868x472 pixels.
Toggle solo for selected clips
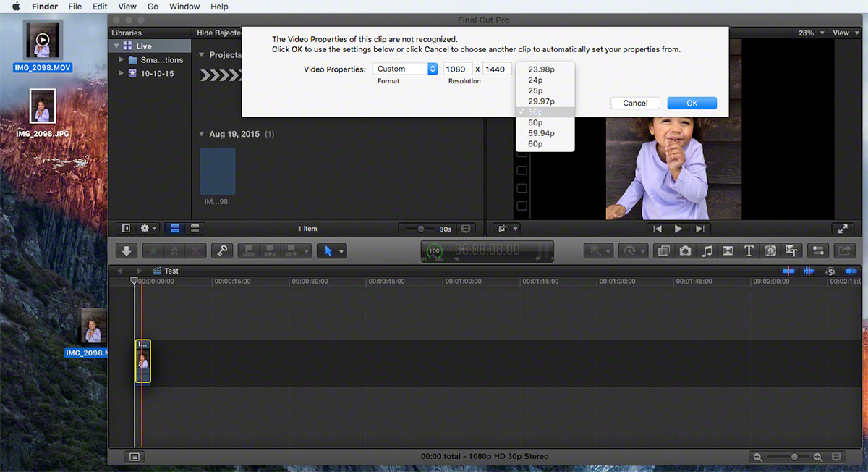830,271
